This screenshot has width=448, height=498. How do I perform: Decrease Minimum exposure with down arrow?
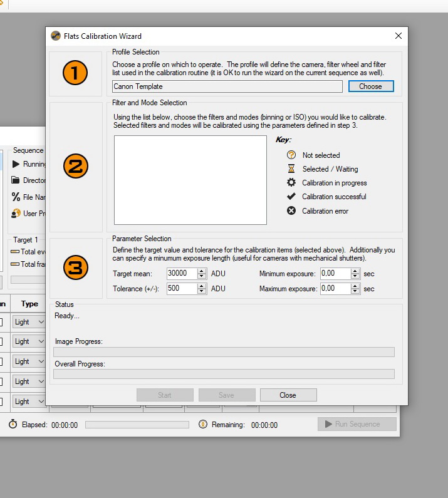[355, 276]
